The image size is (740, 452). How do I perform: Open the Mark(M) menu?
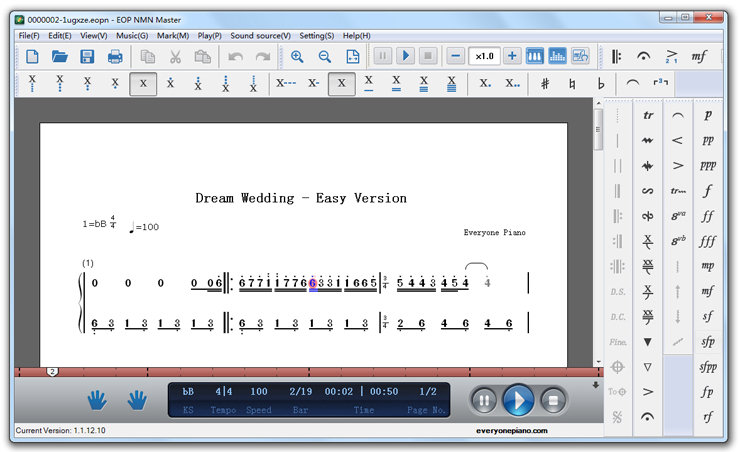pyautogui.click(x=172, y=35)
